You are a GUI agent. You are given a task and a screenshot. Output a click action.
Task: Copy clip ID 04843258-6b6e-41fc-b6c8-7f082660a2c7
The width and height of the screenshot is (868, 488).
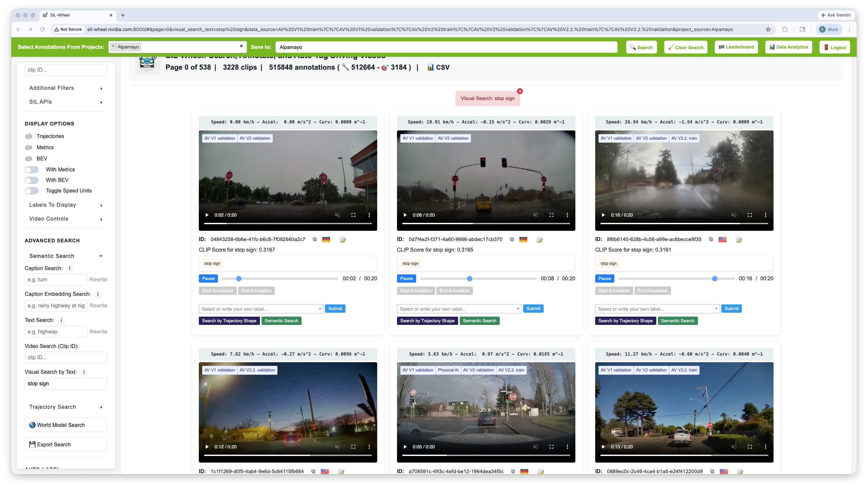pyautogui.click(x=315, y=239)
